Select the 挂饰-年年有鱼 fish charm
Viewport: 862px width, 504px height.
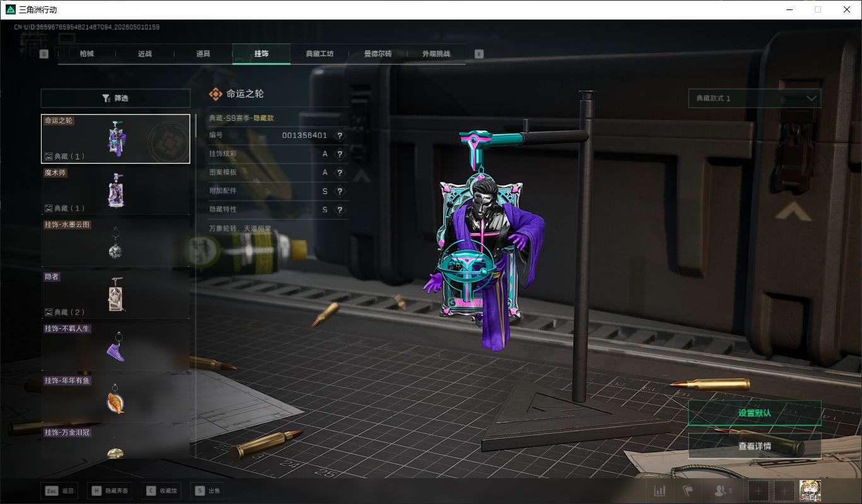[115, 398]
